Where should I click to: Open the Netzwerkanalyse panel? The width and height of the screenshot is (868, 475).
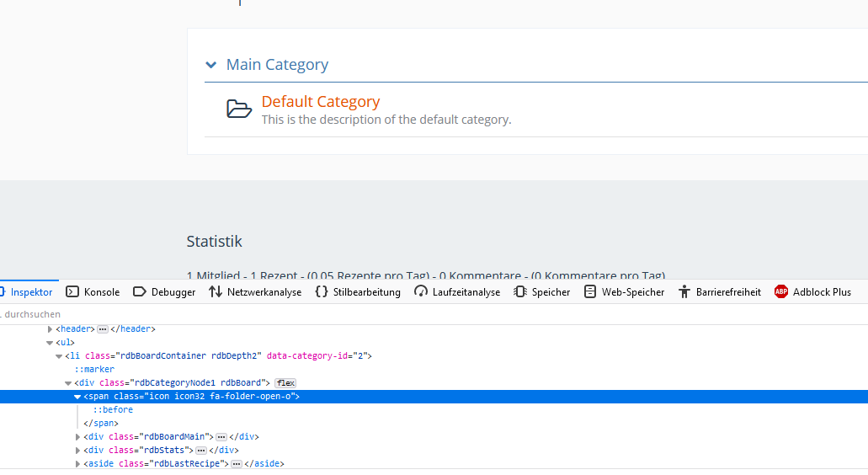pos(255,292)
